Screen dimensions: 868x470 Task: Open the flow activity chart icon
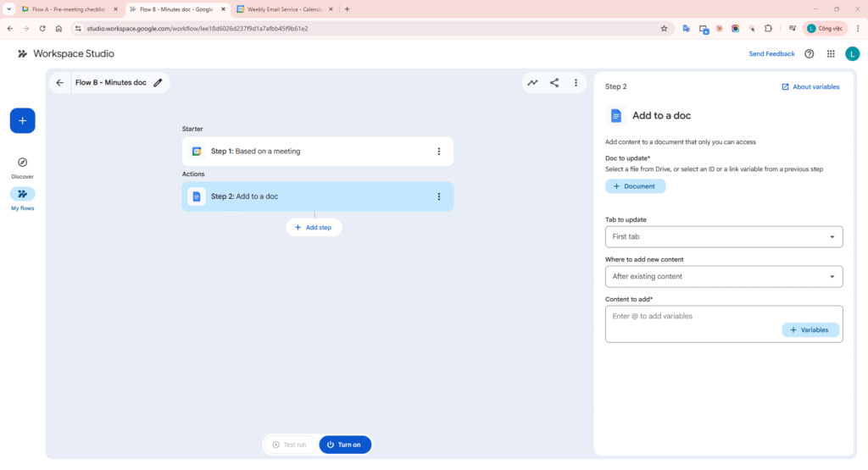[532, 83]
